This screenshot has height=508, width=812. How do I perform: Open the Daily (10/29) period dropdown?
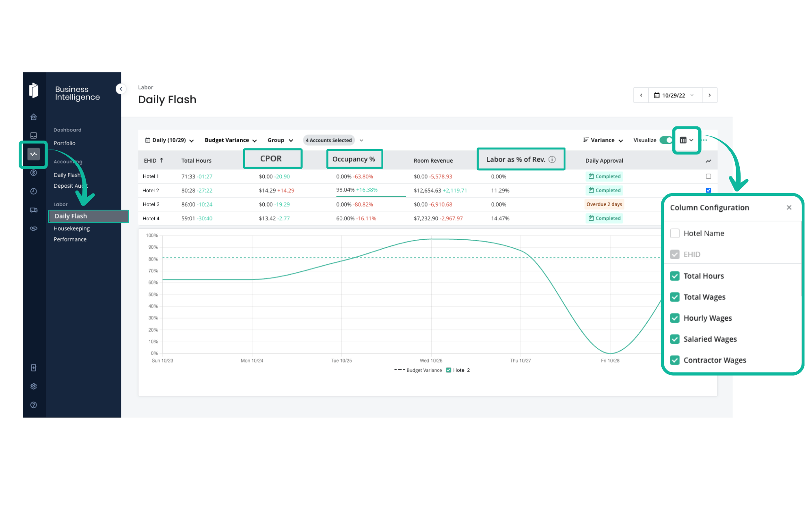click(169, 140)
